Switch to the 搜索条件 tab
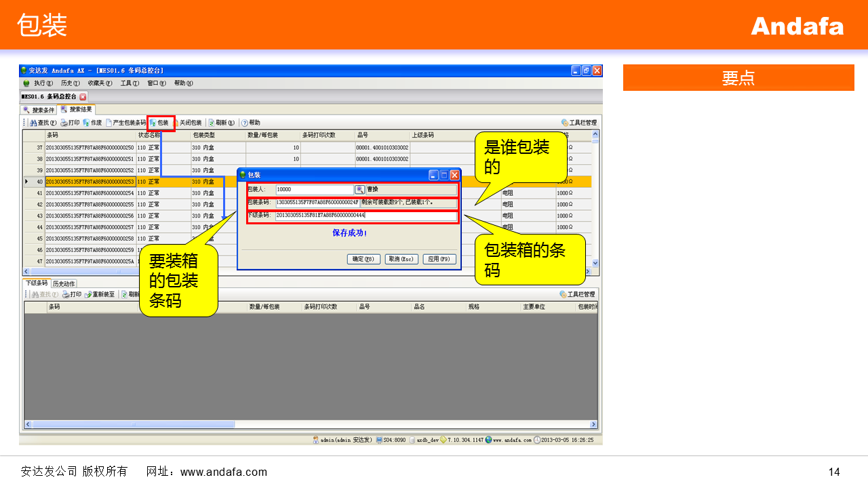 point(39,110)
